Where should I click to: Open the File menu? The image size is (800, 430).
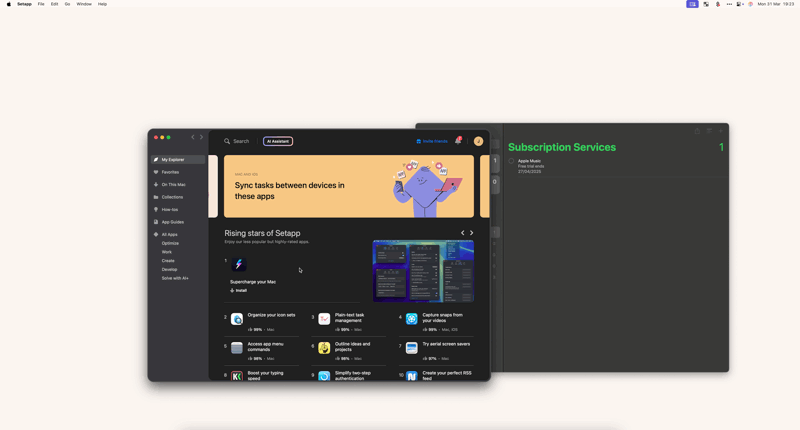[x=41, y=4]
